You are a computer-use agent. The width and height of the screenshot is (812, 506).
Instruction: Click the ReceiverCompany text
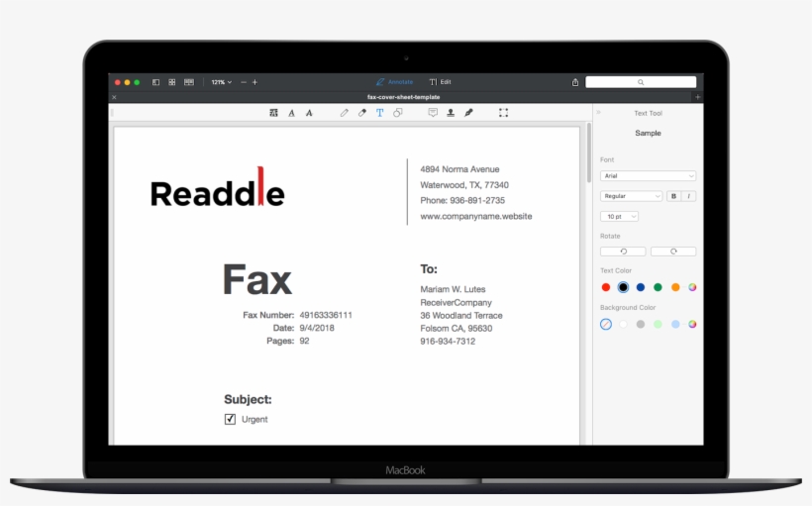click(x=456, y=302)
